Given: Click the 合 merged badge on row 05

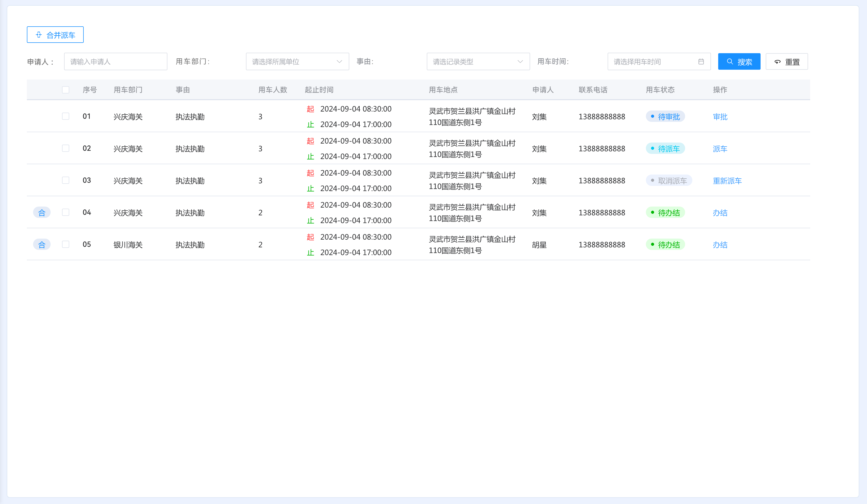Looking at the screenshot, I should click(42, 245).
